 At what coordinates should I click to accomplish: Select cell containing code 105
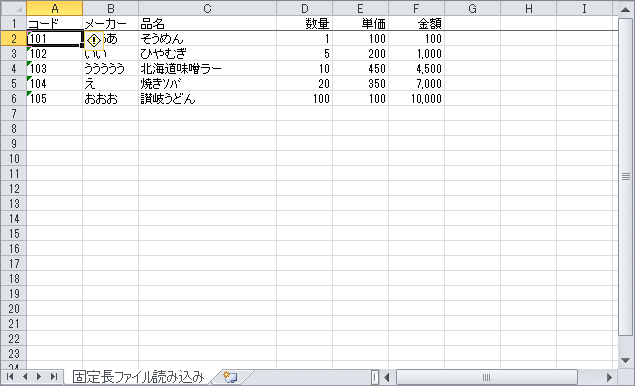click(55, 98)
